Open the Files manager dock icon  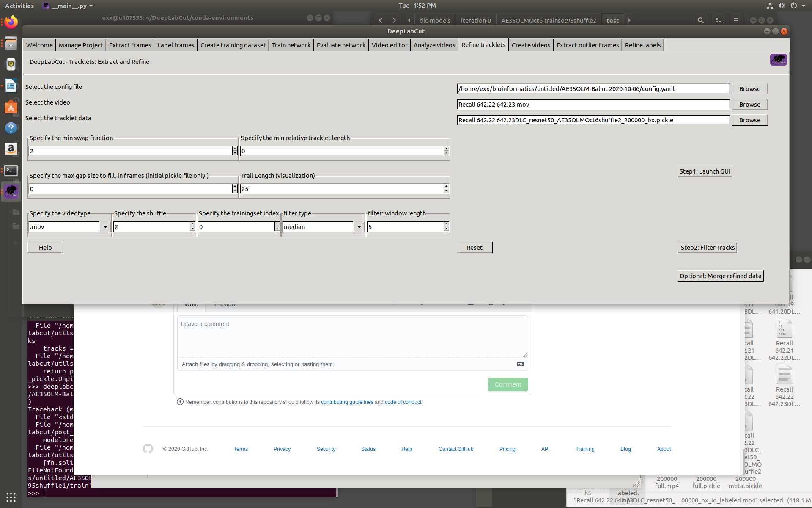[x=11, y=43]
